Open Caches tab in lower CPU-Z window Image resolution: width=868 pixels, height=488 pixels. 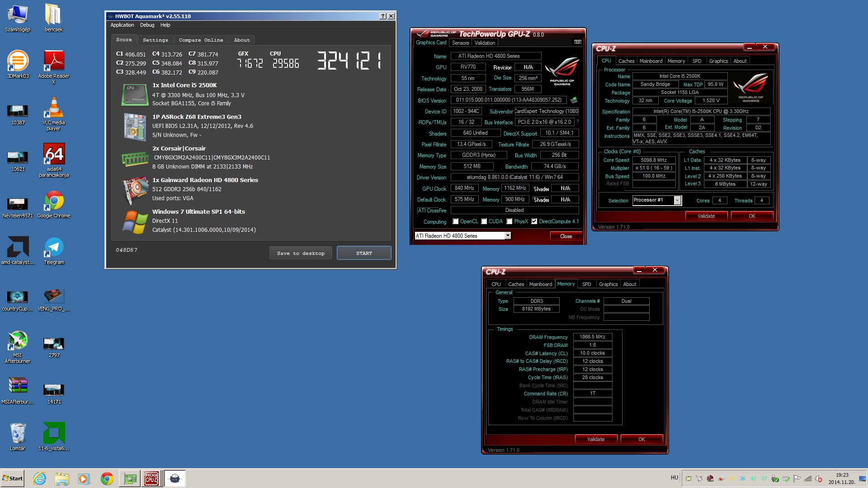[516, 284]
